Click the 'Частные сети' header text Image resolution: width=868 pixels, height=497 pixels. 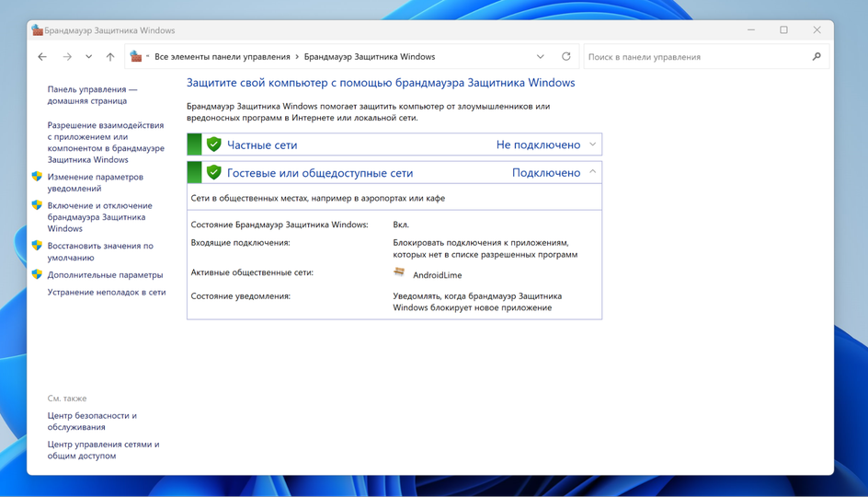coord(262,144)
